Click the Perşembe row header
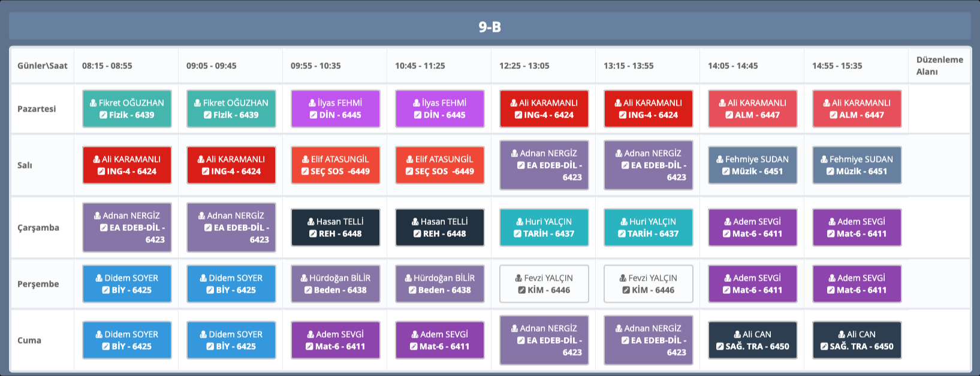The height and width of the screenshot is (376, 980). click(38, 284)
